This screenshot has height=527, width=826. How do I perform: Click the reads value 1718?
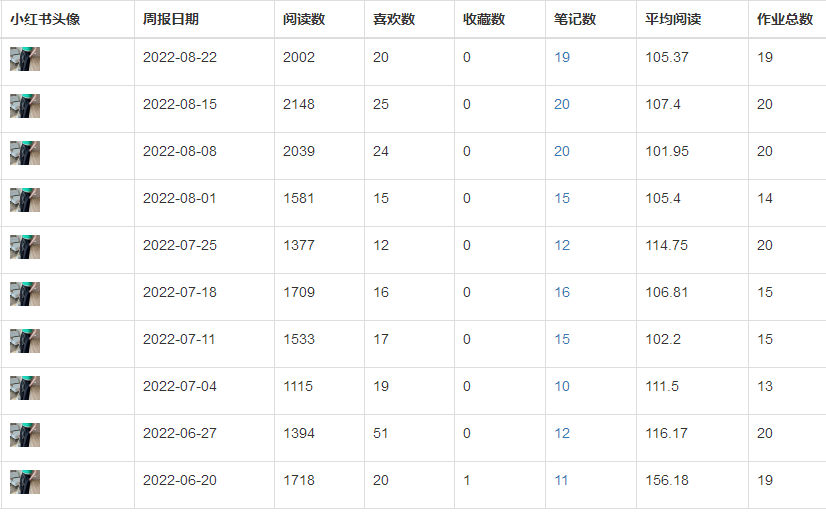tap(299, 480)
